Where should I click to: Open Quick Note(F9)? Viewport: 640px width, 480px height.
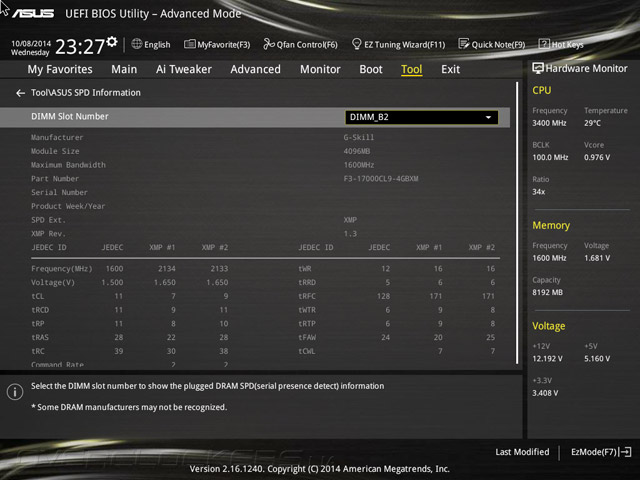[492, 44]
